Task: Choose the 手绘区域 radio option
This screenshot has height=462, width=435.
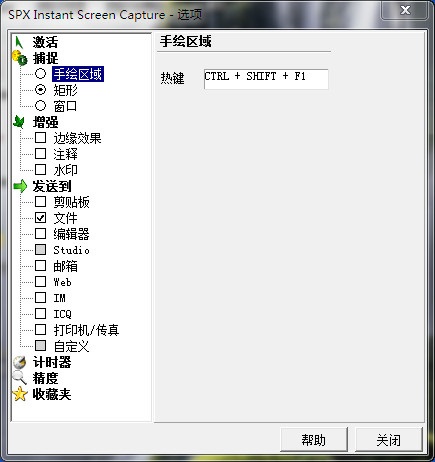Action: coord(40,74)
